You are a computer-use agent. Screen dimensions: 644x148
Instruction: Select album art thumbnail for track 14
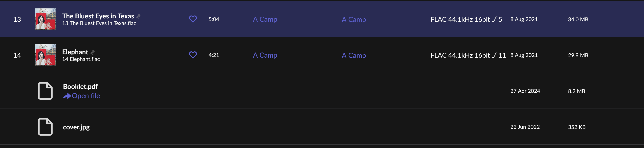coord(45,55)
